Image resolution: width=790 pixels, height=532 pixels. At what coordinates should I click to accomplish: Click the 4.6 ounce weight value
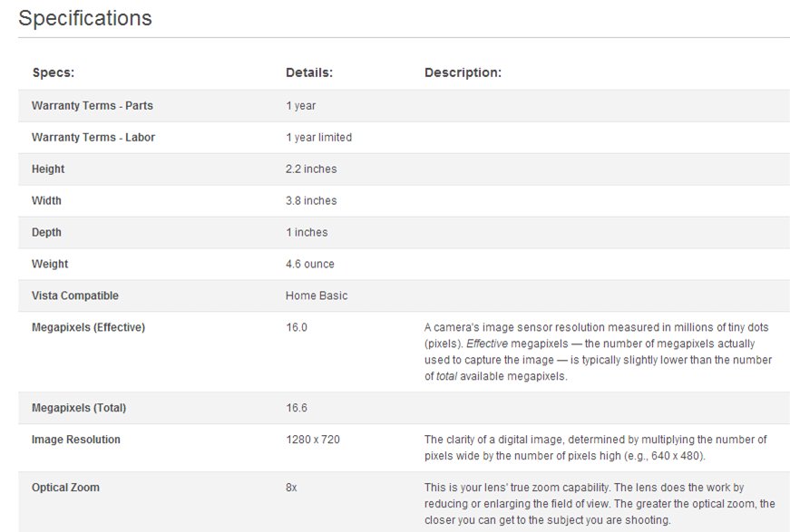pyautogui.click(x=310, y=265)
